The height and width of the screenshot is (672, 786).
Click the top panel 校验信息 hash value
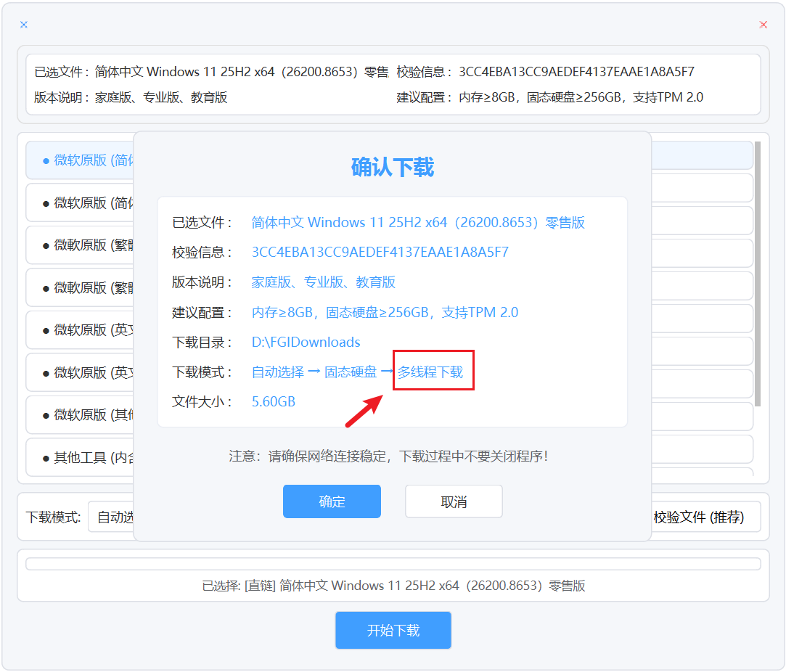click(576, 72)
